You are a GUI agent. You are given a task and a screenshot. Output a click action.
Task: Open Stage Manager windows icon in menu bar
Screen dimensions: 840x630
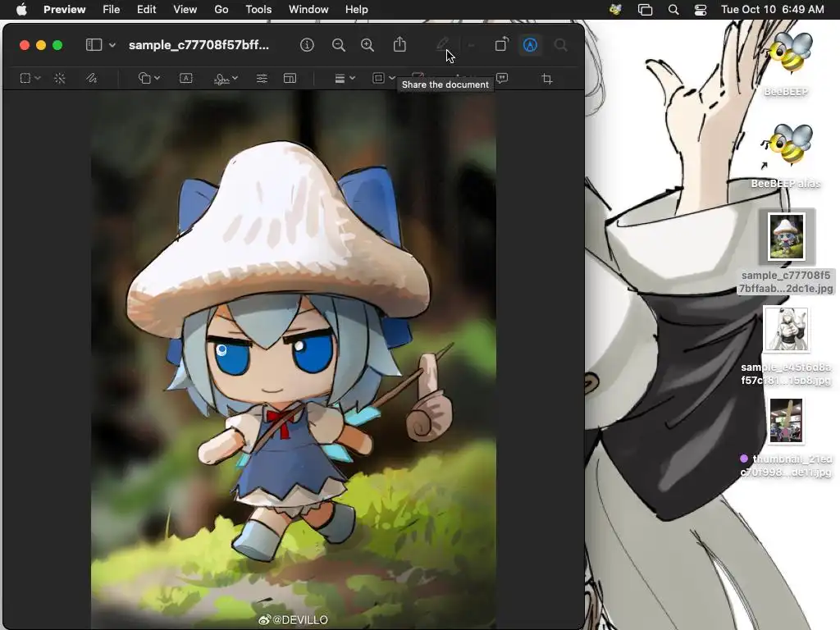pos(645,10)
